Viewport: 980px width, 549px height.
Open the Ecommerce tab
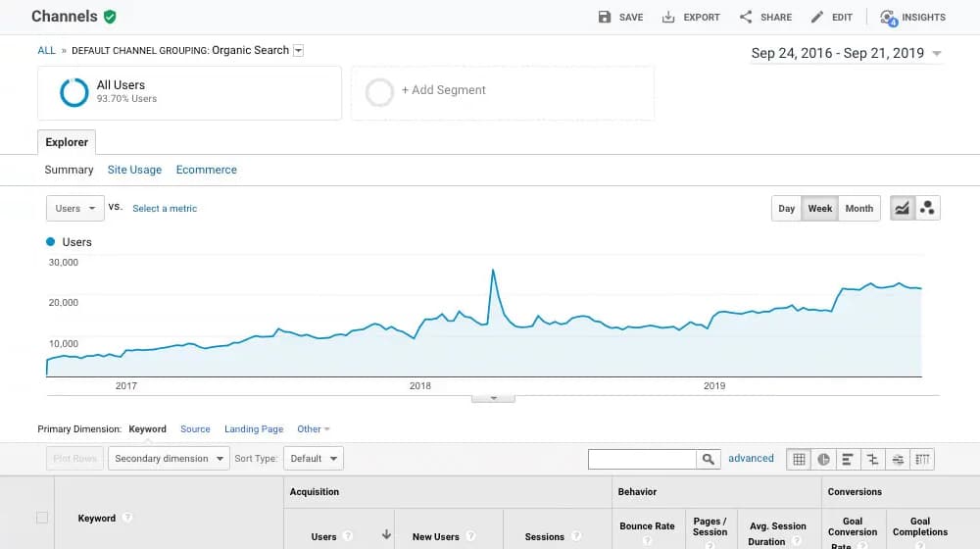(206, 170)
